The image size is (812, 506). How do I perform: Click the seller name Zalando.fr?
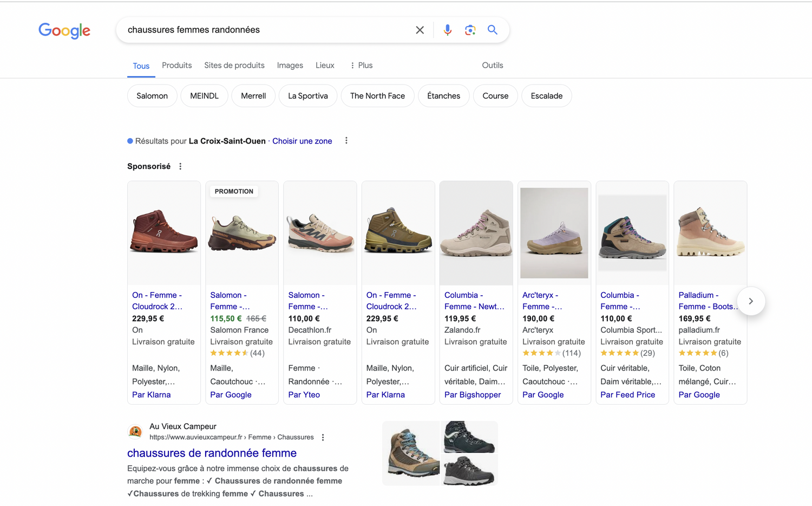click(x=462, y=330)
